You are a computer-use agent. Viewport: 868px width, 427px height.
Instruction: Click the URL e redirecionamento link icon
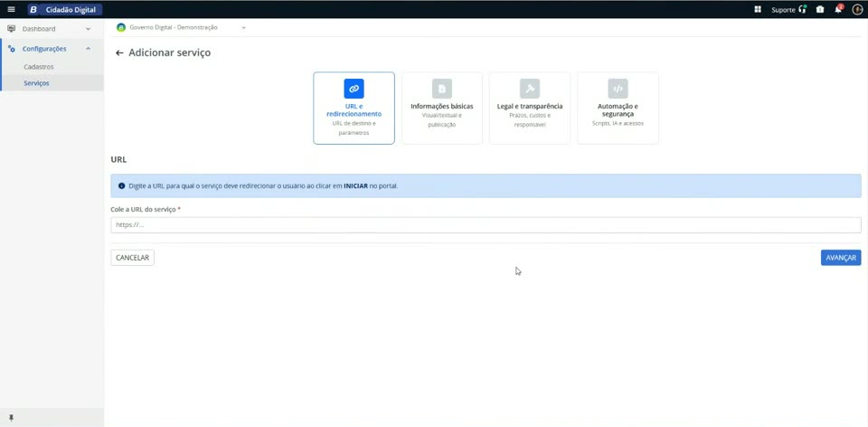click(354, 89)
